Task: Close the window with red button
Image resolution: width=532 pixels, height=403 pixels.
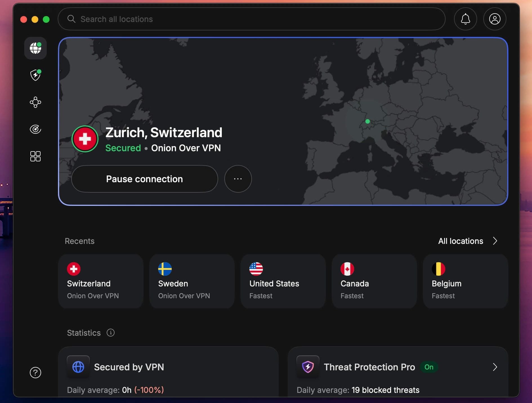Action: [x=24, y=19]
